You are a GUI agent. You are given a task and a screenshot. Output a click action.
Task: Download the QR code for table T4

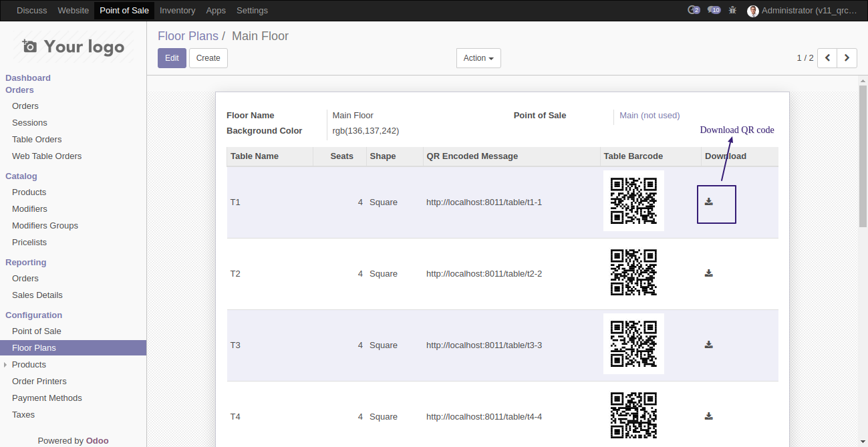pyautogui.click(x=709, y=416)
